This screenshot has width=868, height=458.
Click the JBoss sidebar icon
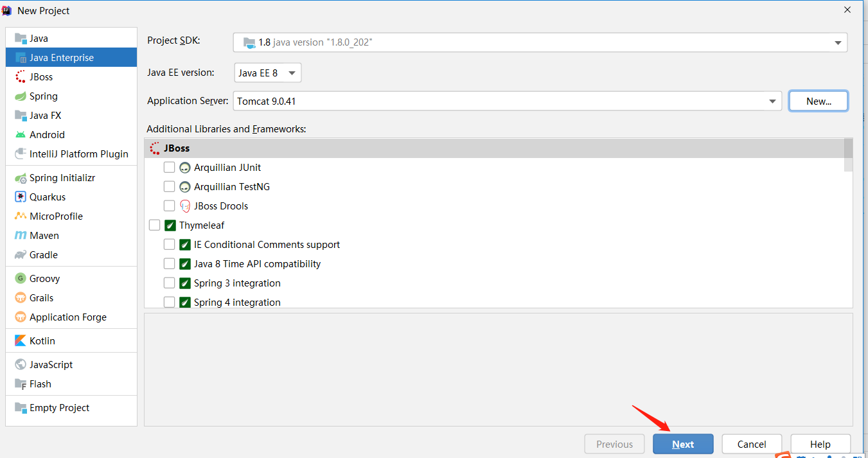21,77
